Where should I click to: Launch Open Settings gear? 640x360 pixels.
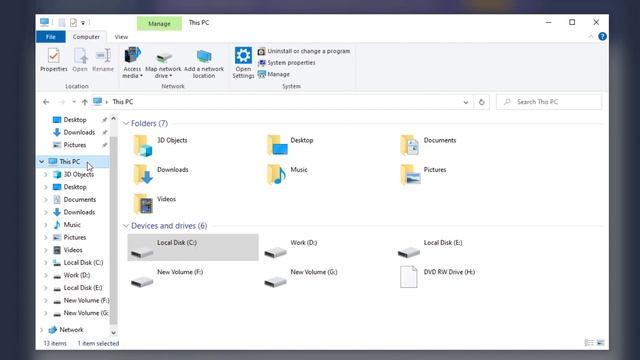pos(243,62)
